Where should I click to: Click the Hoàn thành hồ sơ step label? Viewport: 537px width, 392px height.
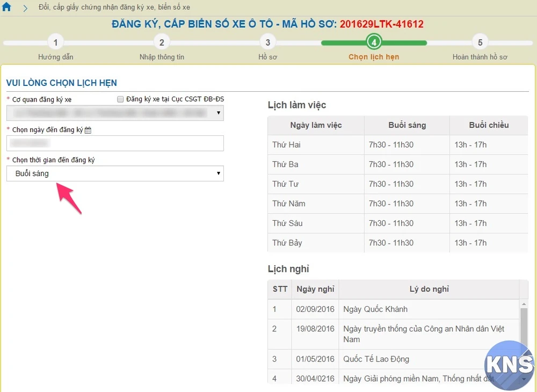click(480, 57)
